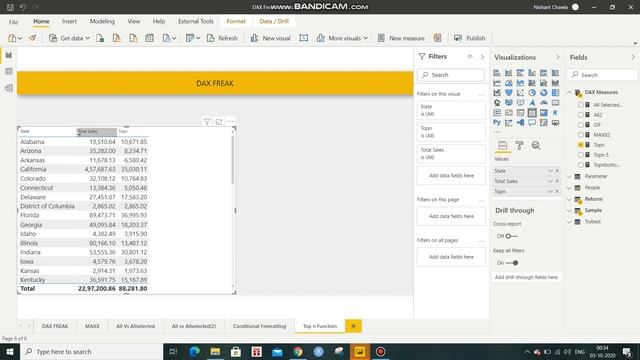Remove Total Sales field from Values

point(557,181)
